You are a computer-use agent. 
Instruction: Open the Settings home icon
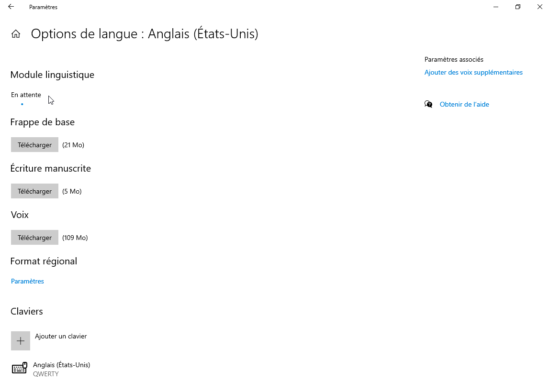16,34
